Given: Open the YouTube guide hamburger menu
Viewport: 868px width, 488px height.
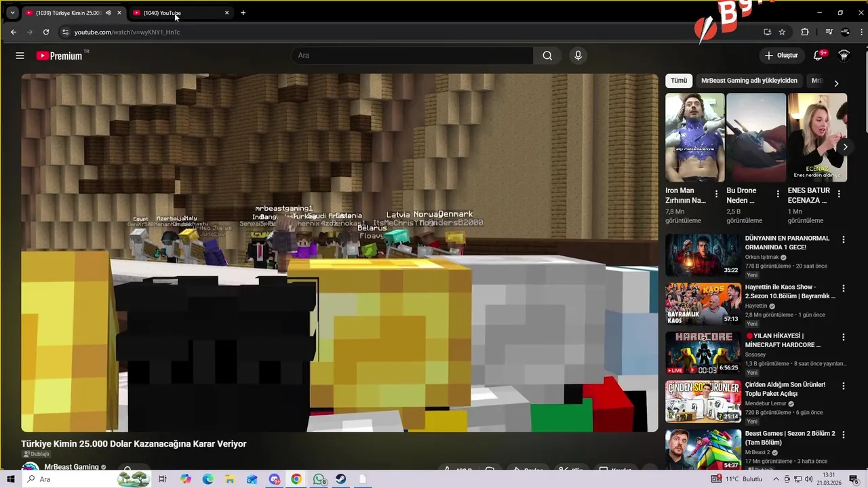Looking at the screenshot, I should [20, 56].
